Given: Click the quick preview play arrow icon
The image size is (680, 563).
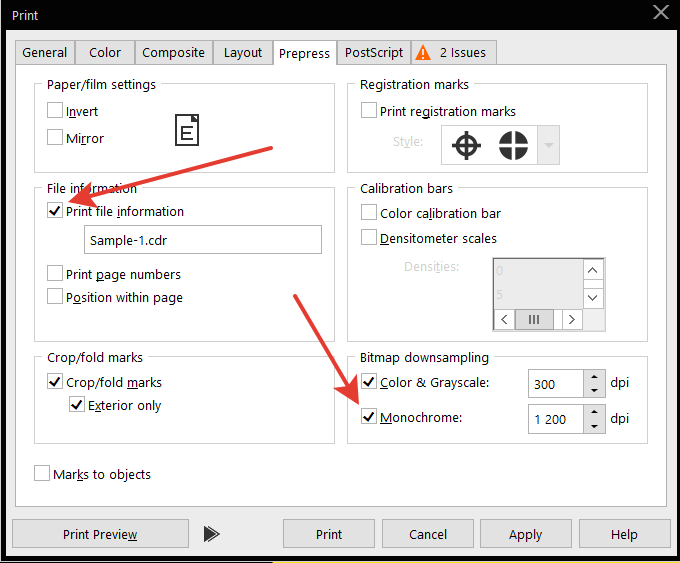Looking at the screenshot, I should (211, 534).
